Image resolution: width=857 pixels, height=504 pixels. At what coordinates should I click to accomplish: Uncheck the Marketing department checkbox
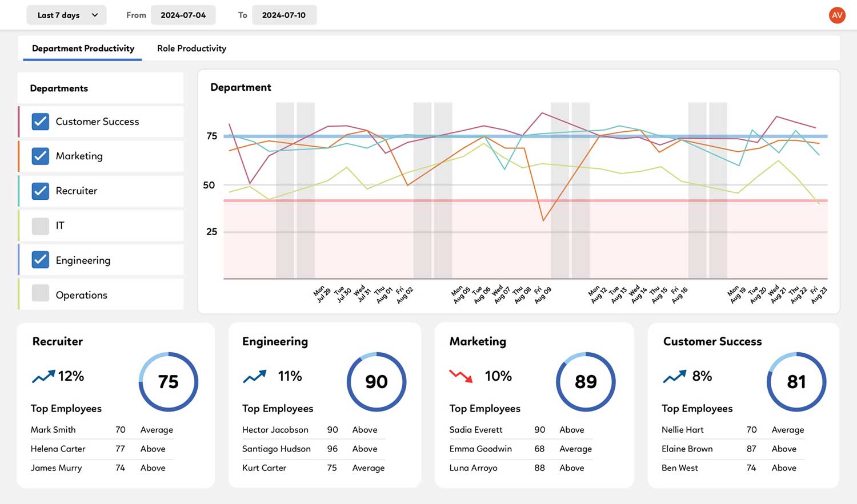[41, 156]
